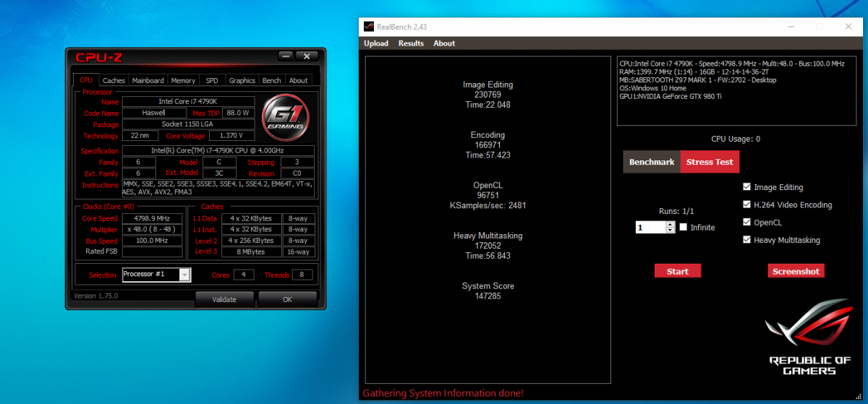Click the runs number input field
Image resolution: width=868 pixels, height=404 pixels.
click(x=651, y=227)
